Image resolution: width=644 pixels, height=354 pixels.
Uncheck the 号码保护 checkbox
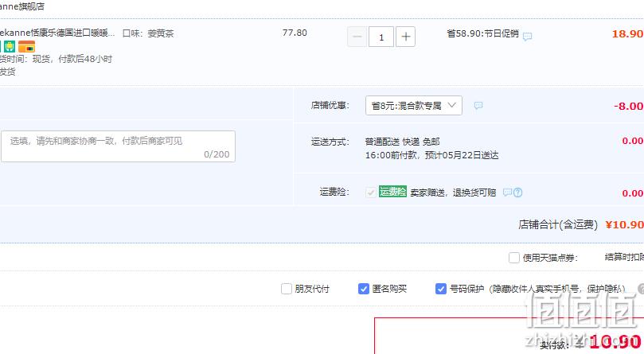tap(441, 289)
